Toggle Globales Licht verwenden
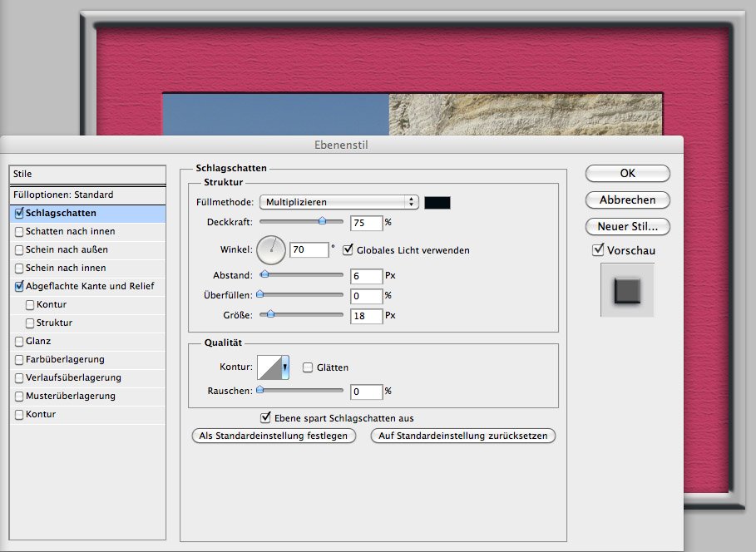Viewport: 756px width, 552px height. 348,249
